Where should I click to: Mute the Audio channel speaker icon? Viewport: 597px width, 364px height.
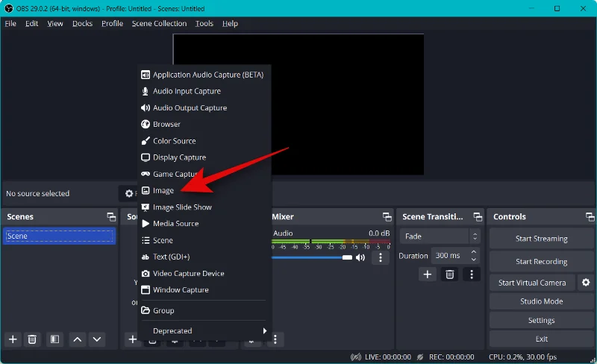[360, 257]
